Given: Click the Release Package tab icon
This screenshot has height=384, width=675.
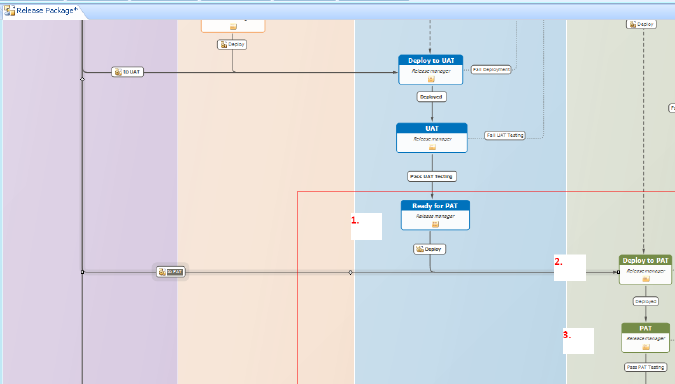Looking at the screenshot, I should pyautogui.click(x=9, y=11).
